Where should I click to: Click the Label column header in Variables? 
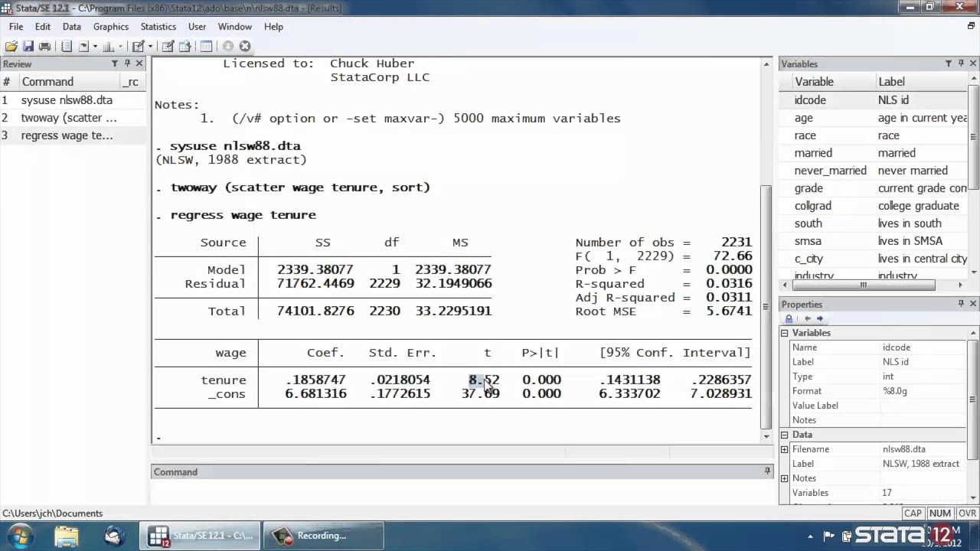[x=923, y=82]
